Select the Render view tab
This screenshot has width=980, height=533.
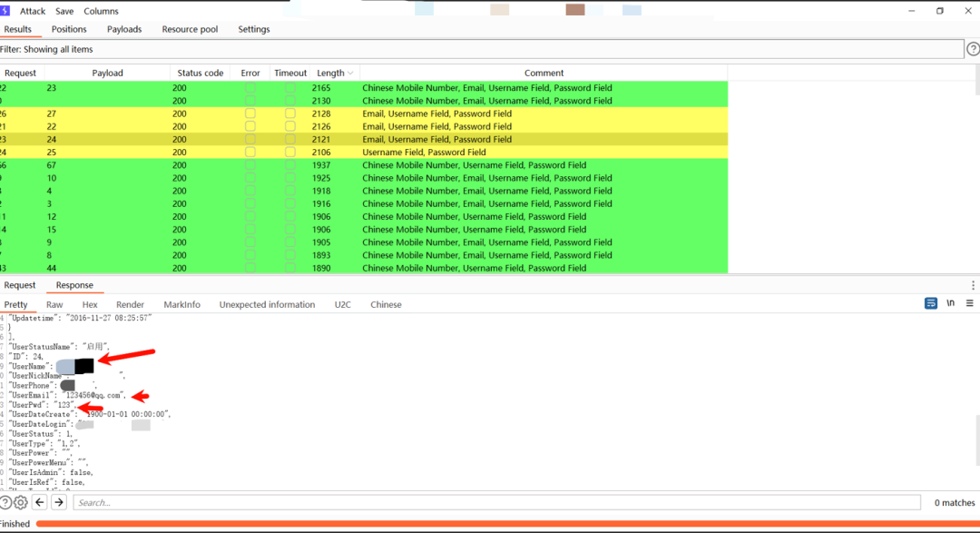(x=130, y=305)
